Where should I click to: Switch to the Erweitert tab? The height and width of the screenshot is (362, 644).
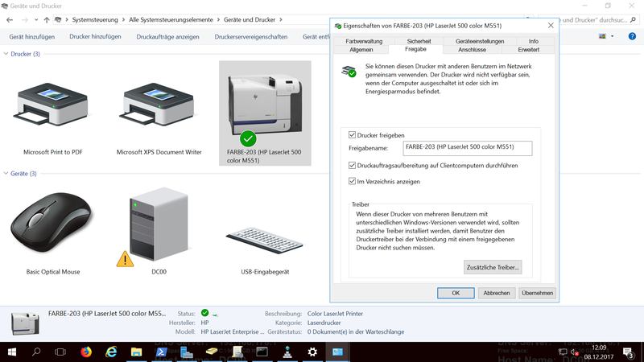pyautogui.click(x=529, y=50)
